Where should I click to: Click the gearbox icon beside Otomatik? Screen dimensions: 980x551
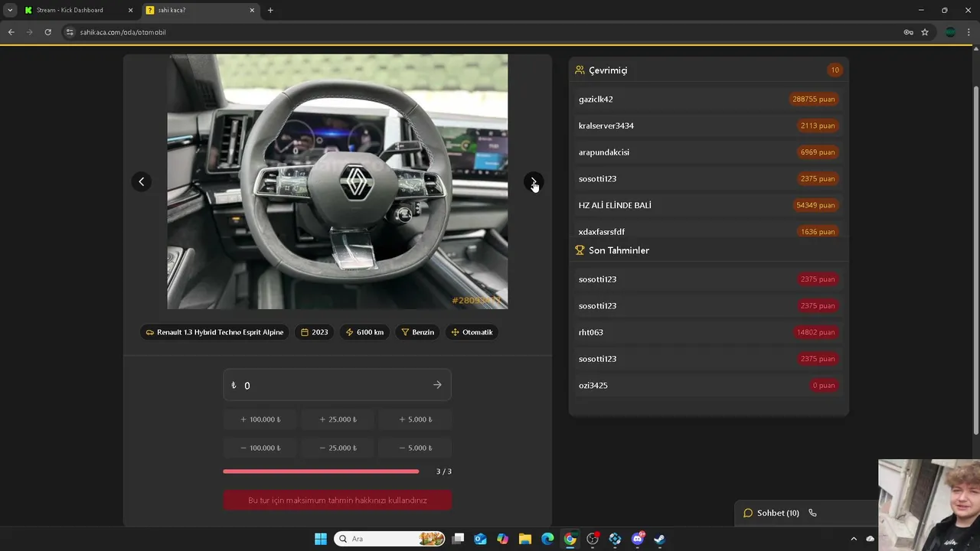[x=456, y=332]
